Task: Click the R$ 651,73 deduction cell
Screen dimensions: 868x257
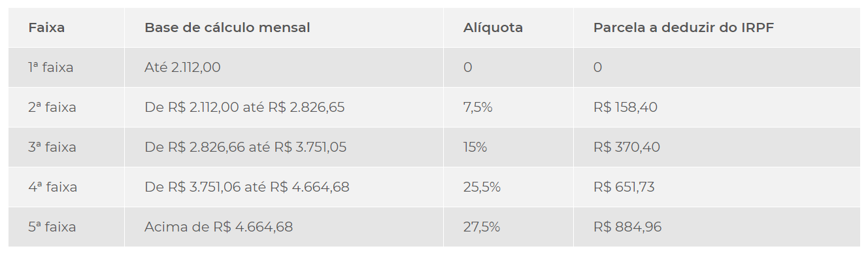Action: pyautogui.click(x=624, y=187)
